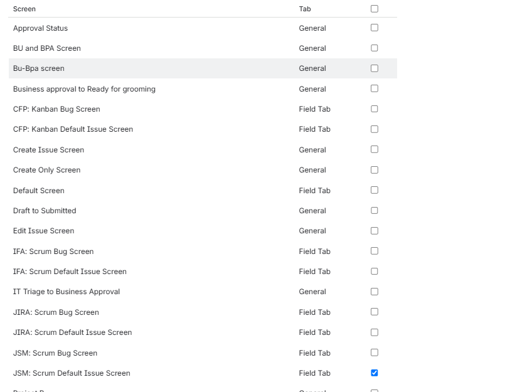Click the BU and BPA Screen name
The width and height of the screenshot is (532, 392).
tap(47, 48)
